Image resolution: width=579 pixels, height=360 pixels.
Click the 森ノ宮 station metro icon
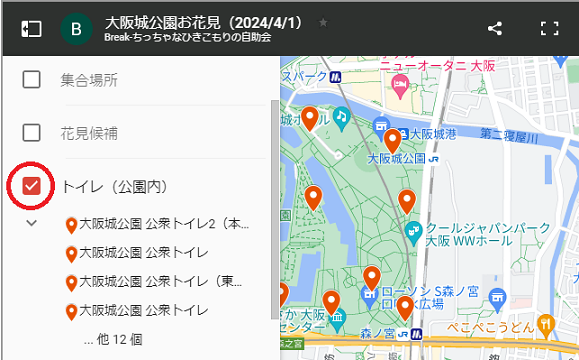point(417,335)
